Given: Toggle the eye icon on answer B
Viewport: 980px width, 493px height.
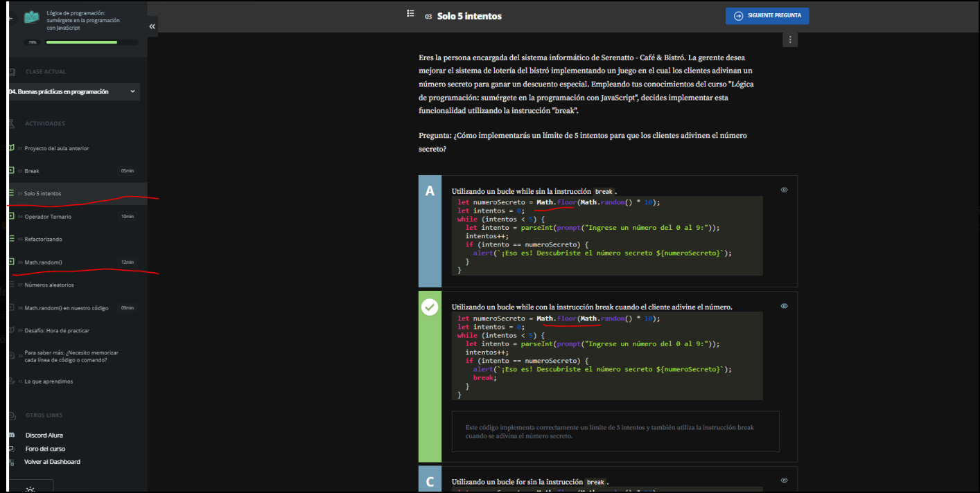Looking at the screenshot, I should [x=784, y=305].
